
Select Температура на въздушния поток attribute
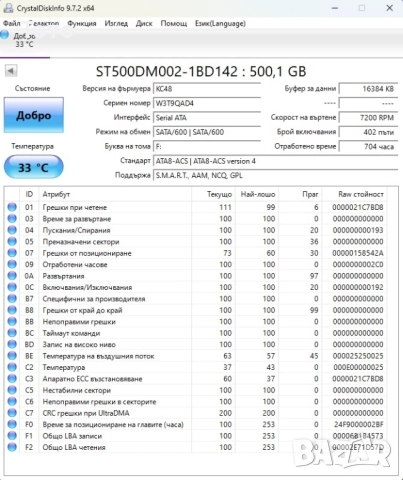pos(98,356)
